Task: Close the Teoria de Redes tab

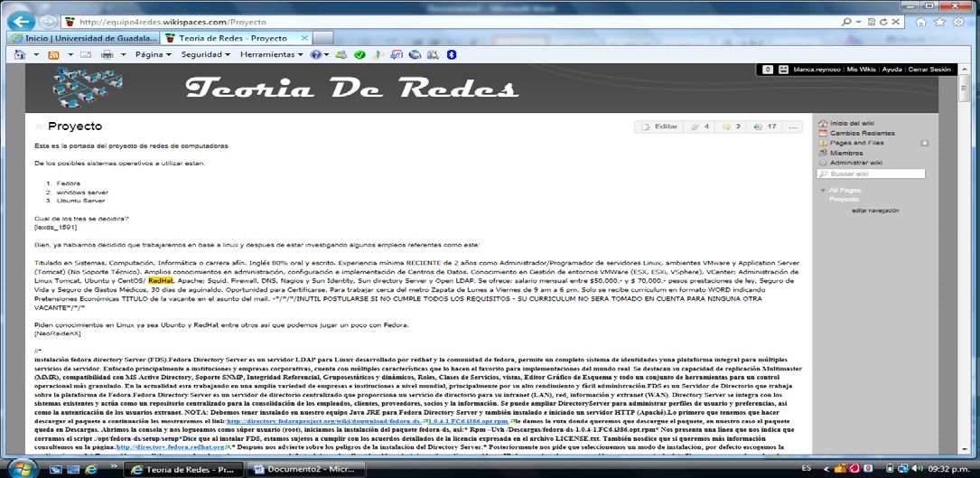Action: (x=305, y=38)
